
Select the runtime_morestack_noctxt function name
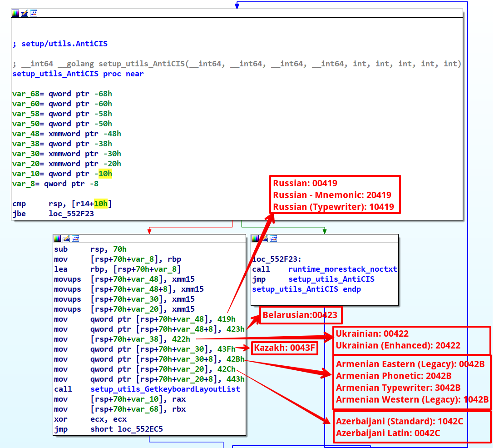pyautogui.click(x=342, y=269)
